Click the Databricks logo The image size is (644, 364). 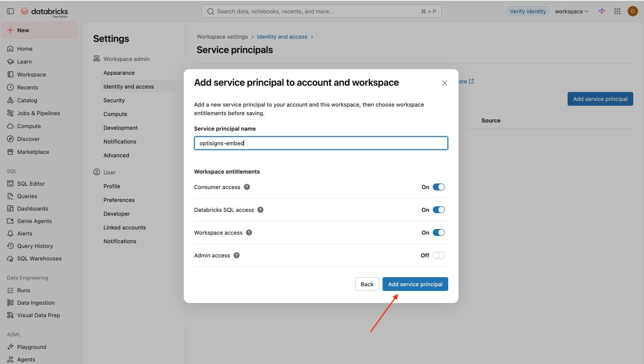tap(44, 12)
